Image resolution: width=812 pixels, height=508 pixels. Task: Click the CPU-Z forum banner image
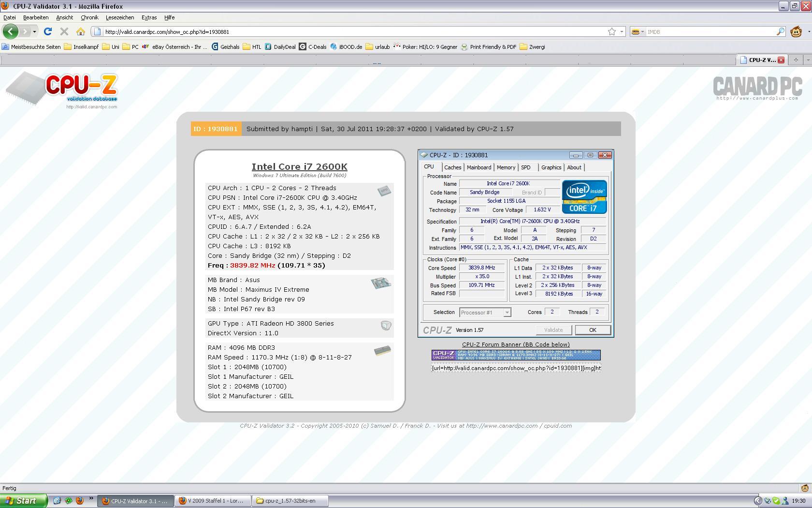(x=516, y=355)
